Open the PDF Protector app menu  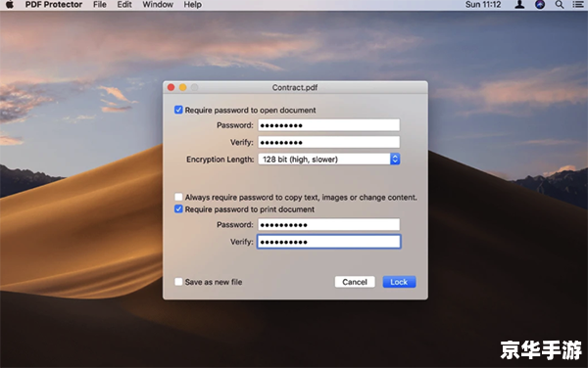coord(54,5)
